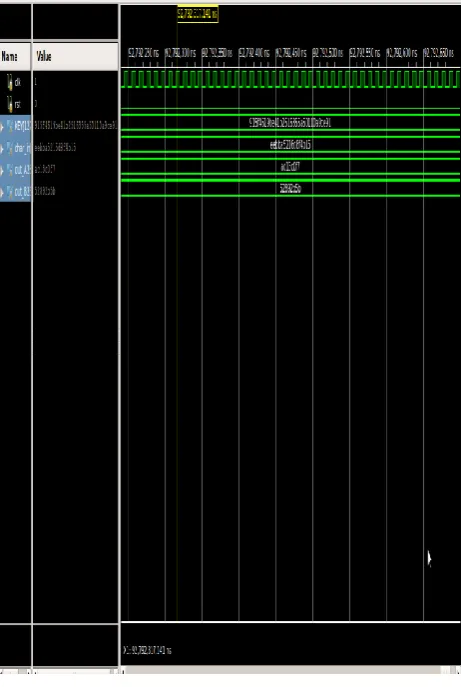The width and height of the screenshot is (461, 687).
Task: Expand the KEY bus signal
Action: [2, 127]
